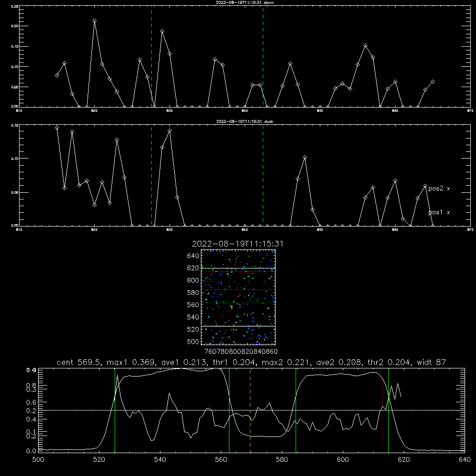The width and height of the screenshot is (476, 476).
Task: Click the 560 tick label on bottom plot x-axis
Action: (x=221, y=460)
